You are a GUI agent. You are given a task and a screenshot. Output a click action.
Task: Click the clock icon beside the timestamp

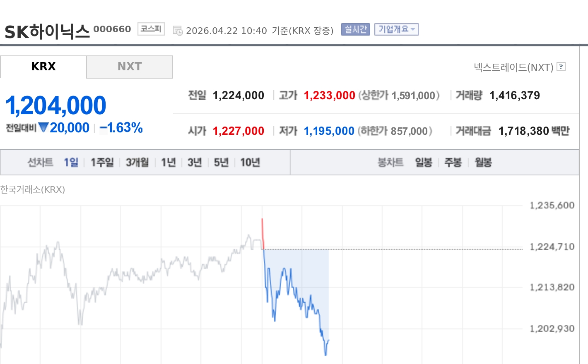[177, 30]
